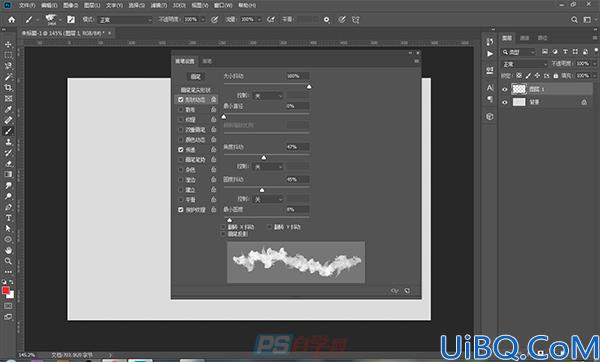The height and width of the screenshot is (362, 600).
Task: Enable Flip X Jitter checkbox
Action: (x=223, y=227)
